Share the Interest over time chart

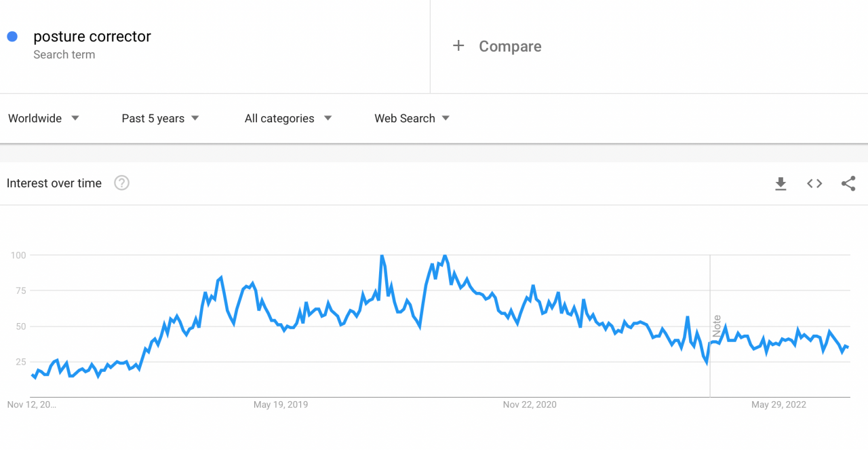[848, 183]
